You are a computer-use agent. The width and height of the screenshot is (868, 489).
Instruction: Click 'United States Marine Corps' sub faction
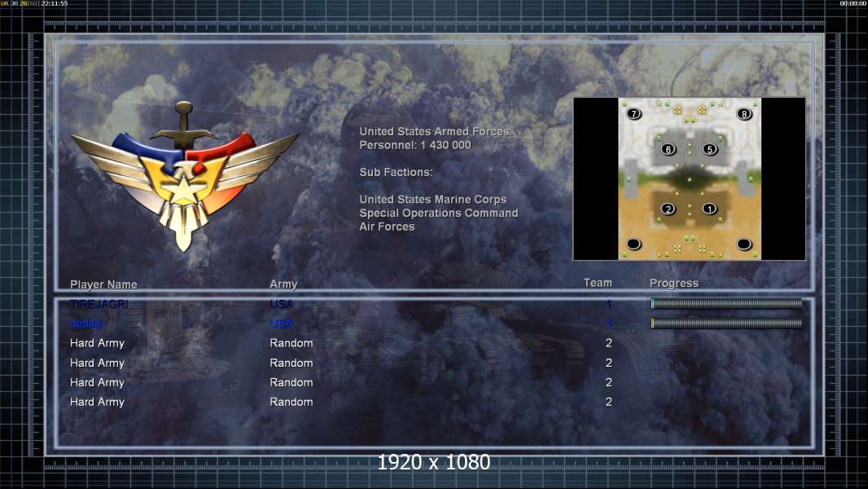[433, 200]
